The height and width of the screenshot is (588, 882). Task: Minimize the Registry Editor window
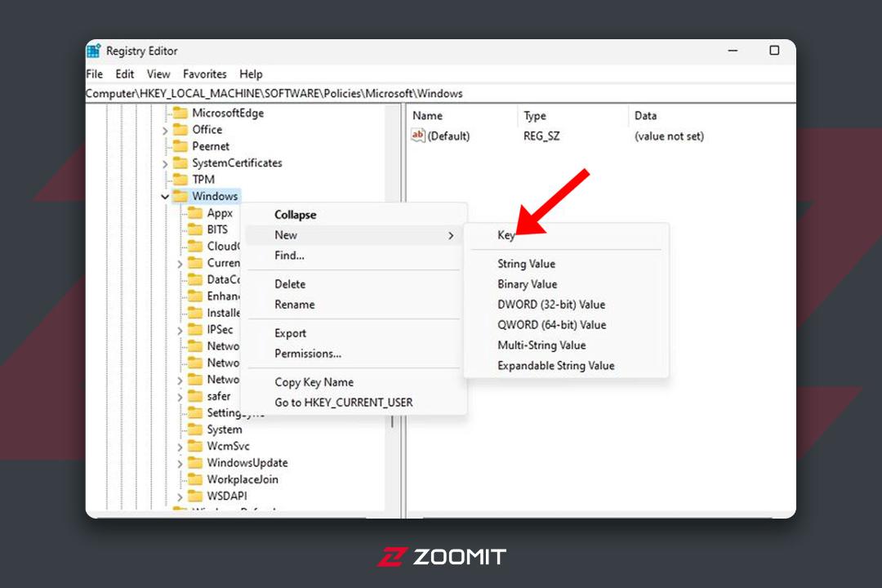pos(733,51)
